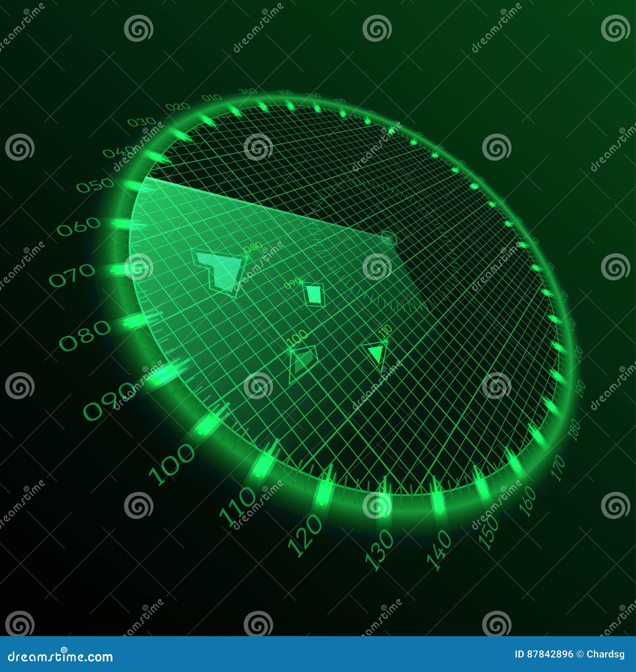Select the square blip at bearing 090
The height and width of the screenshot is (672, 636).
pos(314,294)
